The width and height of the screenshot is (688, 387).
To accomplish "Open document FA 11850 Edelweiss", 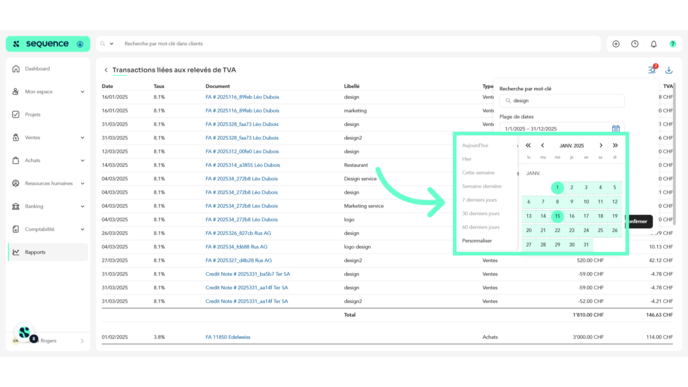I will pos(228,337).
